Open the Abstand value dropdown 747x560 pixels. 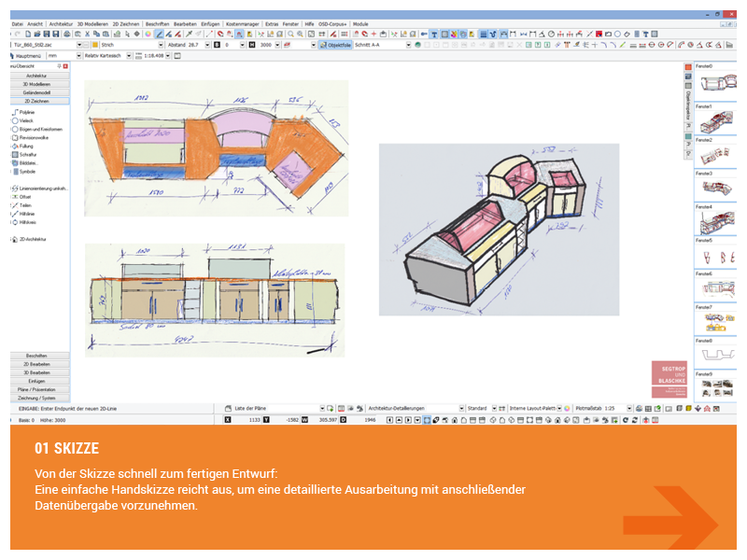click(x=207, y=45)
